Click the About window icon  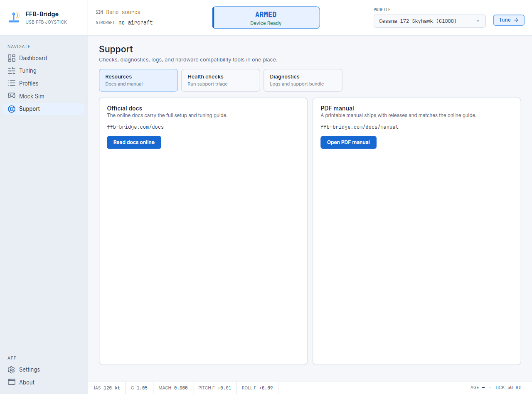tap(12, 382)
